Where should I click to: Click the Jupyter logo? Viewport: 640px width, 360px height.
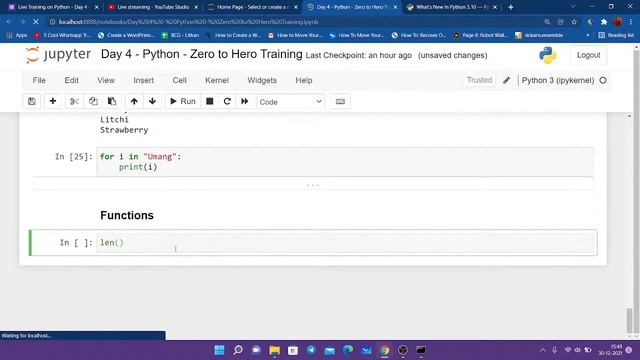pyautogui.click(x=58, y=55)
